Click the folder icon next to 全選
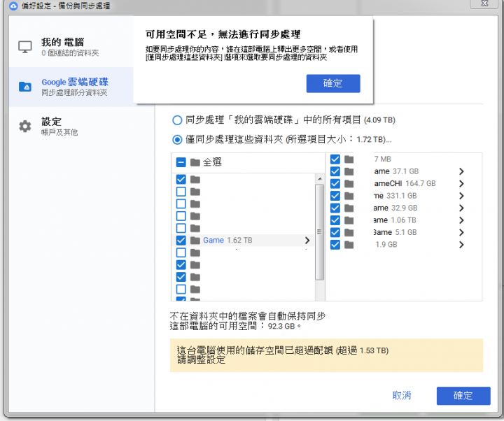The height and width of the screenshot is (421, 504). (x=195, y=162)
